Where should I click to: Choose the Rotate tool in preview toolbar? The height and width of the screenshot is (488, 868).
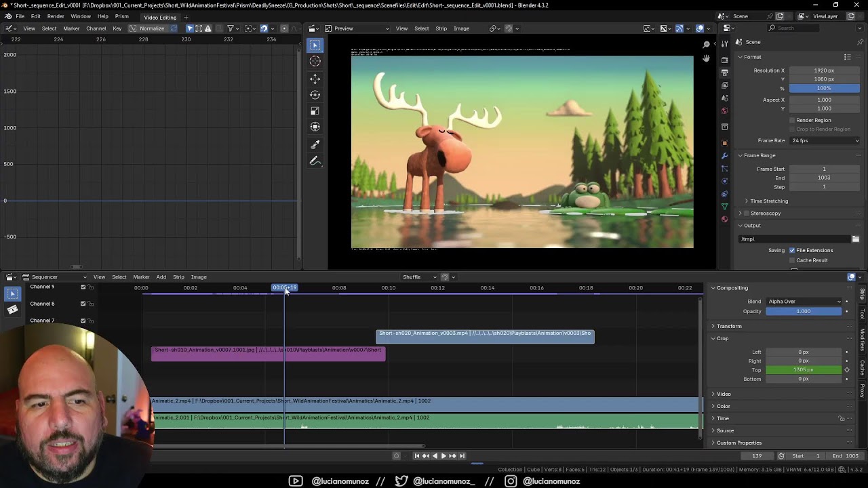(x=315, y=95)
